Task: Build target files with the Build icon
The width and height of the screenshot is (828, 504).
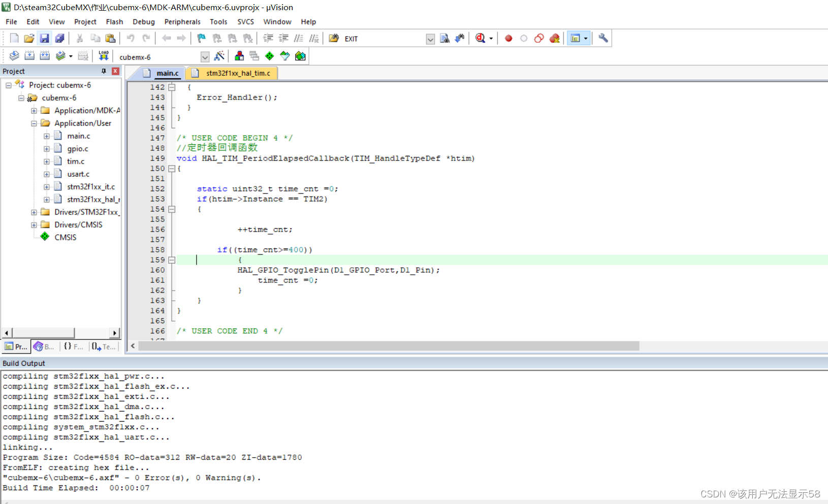Action: coord(29,56)
